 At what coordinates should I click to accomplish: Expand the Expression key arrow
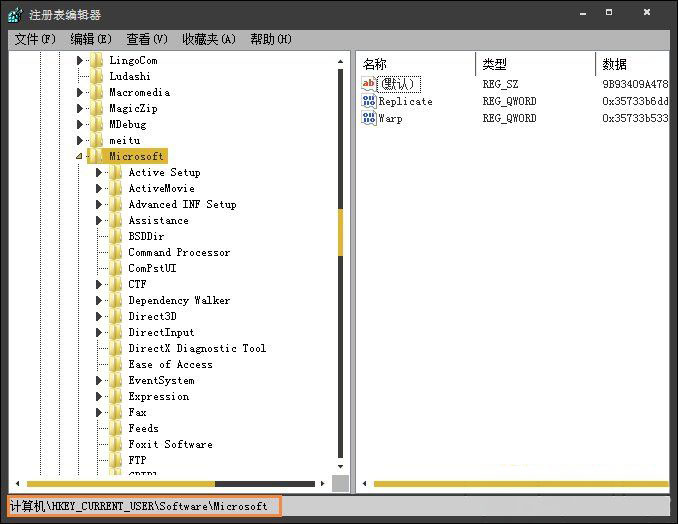pos(99,396)
